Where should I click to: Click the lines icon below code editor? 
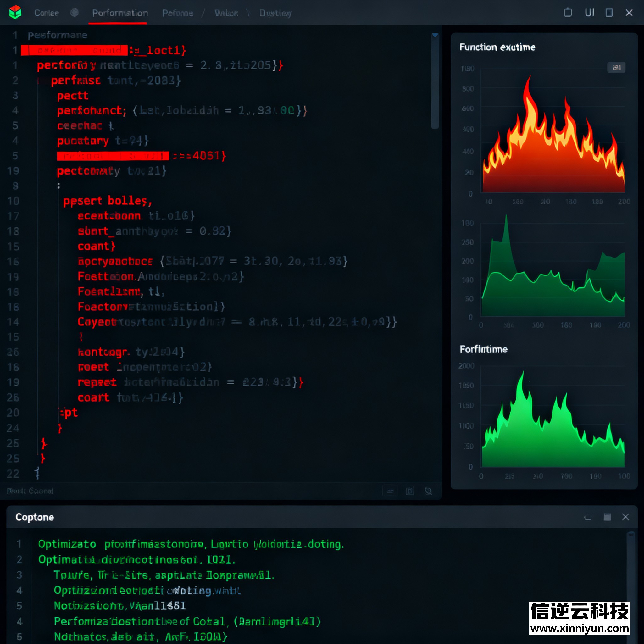[390, 491]
